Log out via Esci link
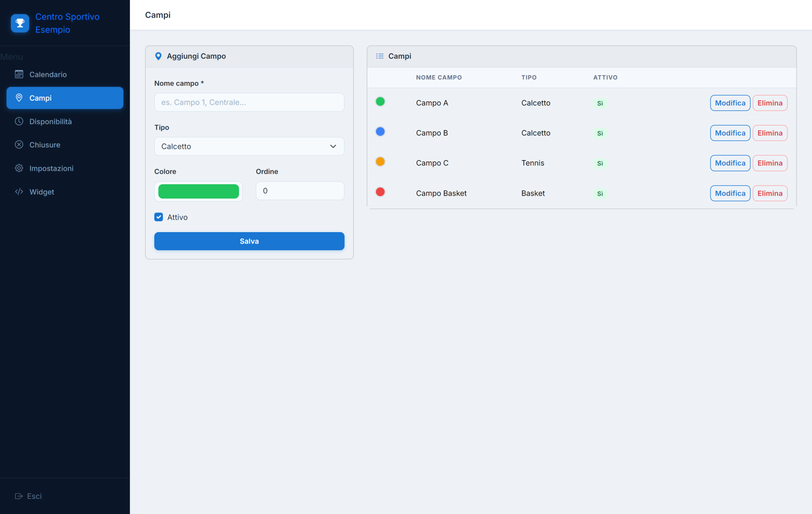 click(x=28, y=496)
